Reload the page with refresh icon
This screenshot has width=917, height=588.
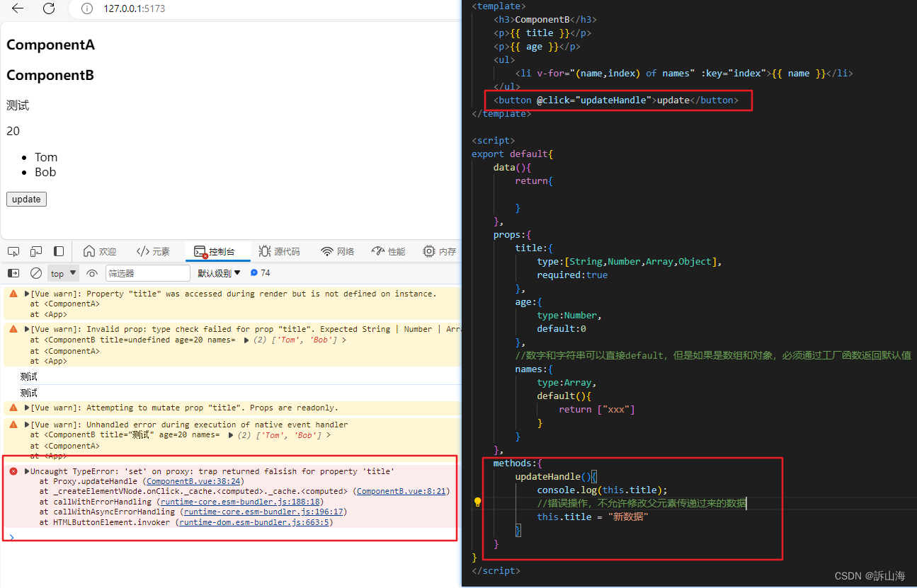[49, 8]
